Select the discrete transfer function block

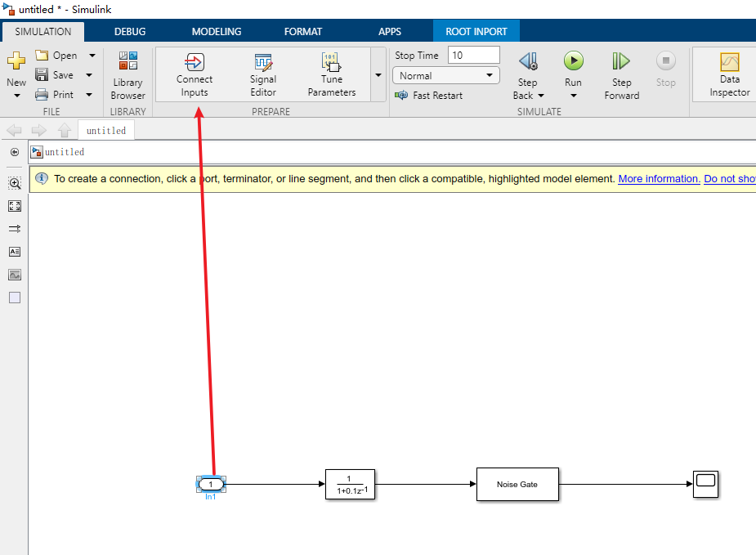tap(350, 484)
